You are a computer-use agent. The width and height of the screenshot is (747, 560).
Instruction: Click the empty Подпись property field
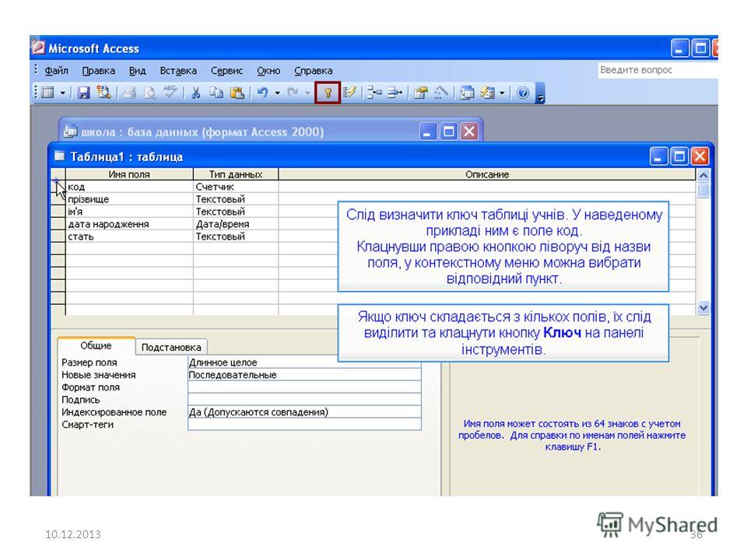tap(304, 400)
